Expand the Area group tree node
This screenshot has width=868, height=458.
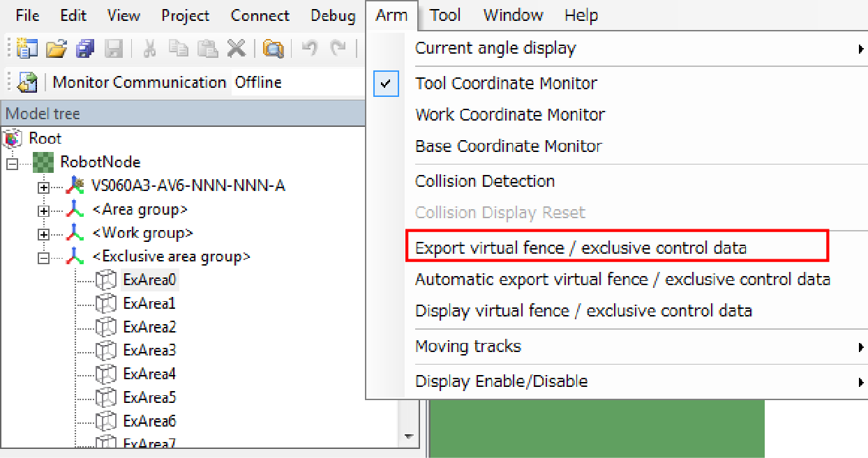(x=44, y=211)
